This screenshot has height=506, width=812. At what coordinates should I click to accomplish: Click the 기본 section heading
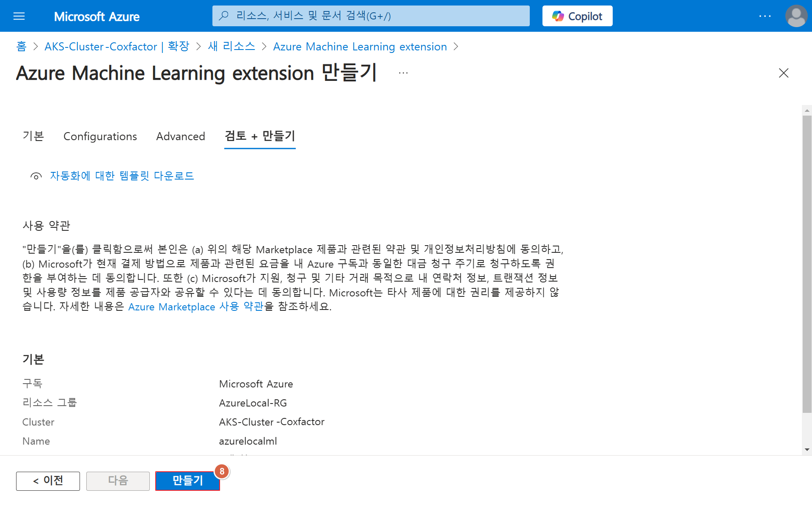33,359
